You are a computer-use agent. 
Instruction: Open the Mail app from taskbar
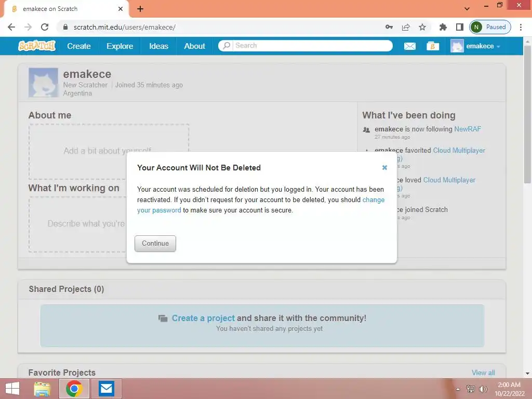click(106, 389)
